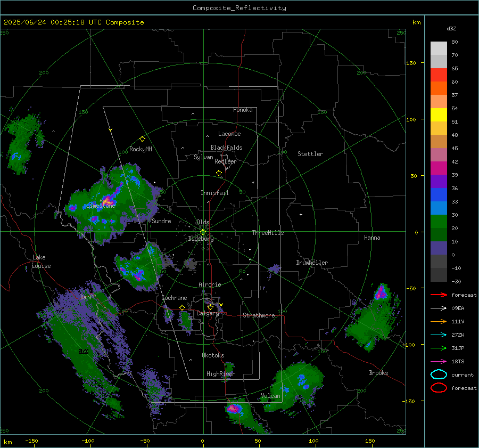Click the green 31JP arrow legend icon
Image resolution: width=479 pixels, height=448 pixels.
coord(439,348)
